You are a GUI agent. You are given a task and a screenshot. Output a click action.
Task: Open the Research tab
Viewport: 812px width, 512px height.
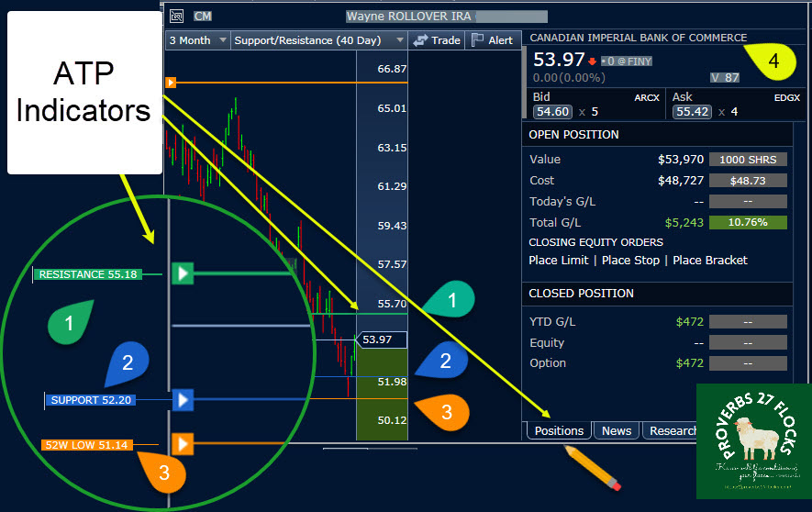(673, 430)
